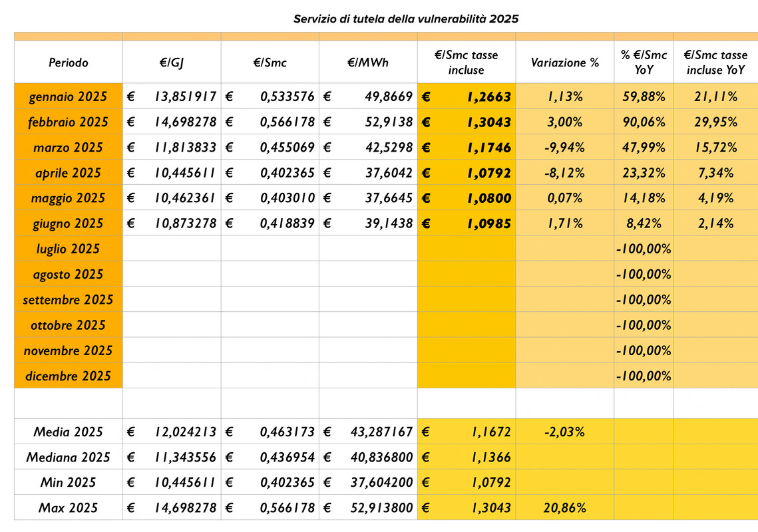Select the April €/MWh value 37,6042
This screenshot has width=758, height=532.
tap(368, 172)
